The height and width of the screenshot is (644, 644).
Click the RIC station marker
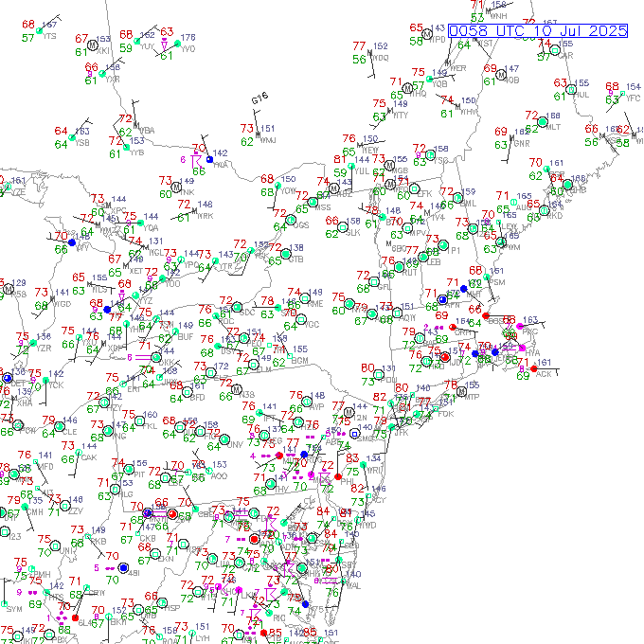click(269, 613)
